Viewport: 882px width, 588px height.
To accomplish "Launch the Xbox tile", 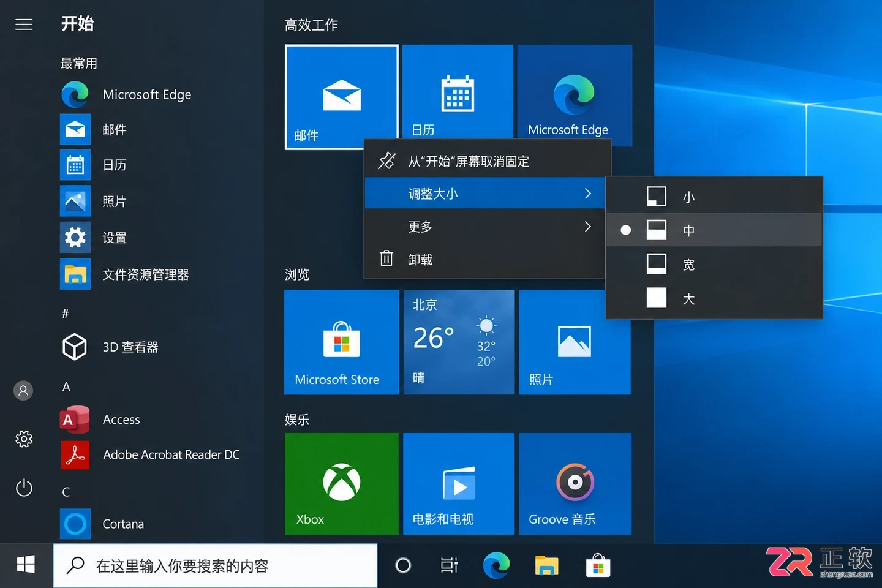I will tap(342, 484).
